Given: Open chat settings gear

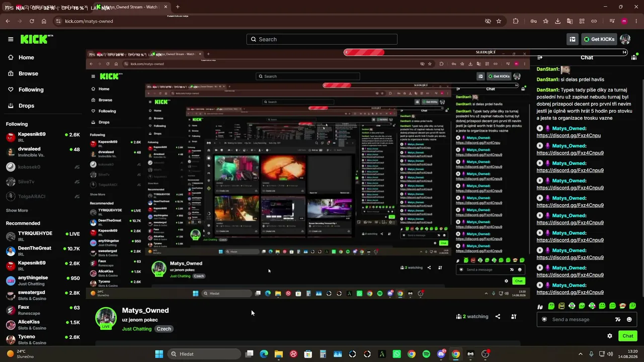Looking at the screenshot, I should tap(610, 336).
